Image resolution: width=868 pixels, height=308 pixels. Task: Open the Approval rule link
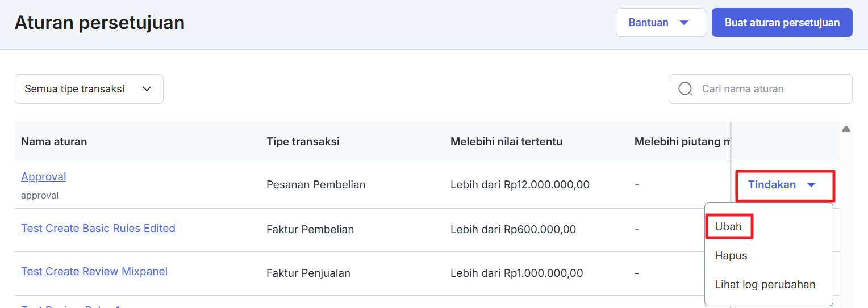(44, 176)
